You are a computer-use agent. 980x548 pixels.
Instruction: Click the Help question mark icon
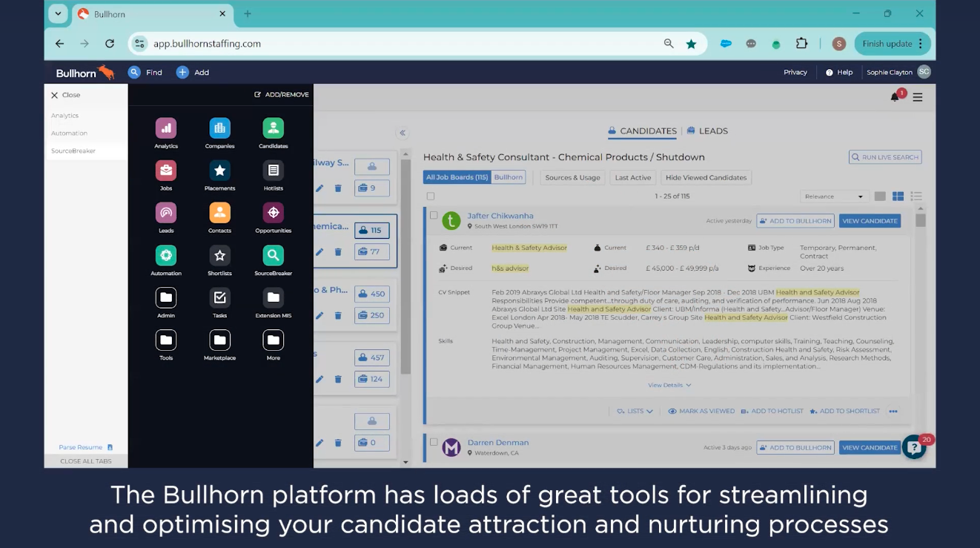point(830,73)
